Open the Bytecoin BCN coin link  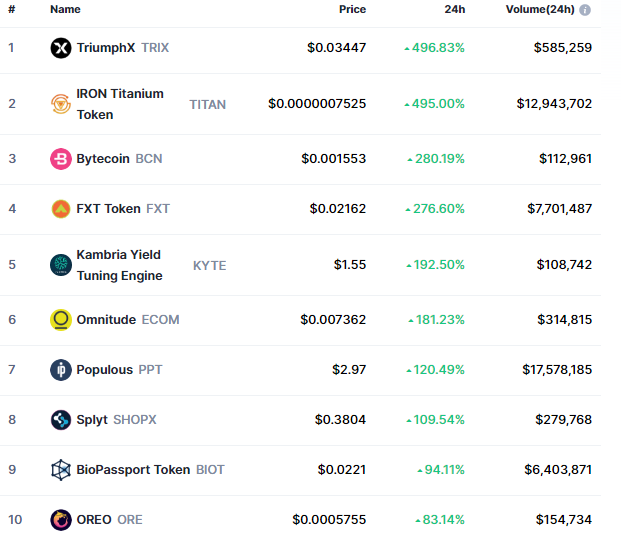click(x=119, y=158)
